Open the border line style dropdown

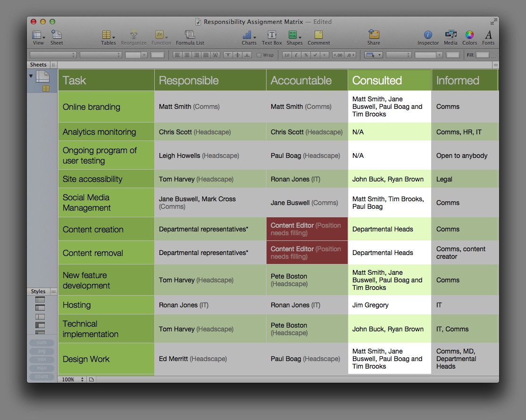click(x=399, y=55)
